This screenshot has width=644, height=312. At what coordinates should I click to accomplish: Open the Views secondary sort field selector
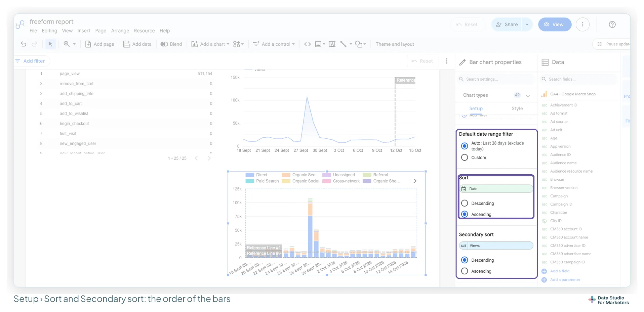coord(496,246)
